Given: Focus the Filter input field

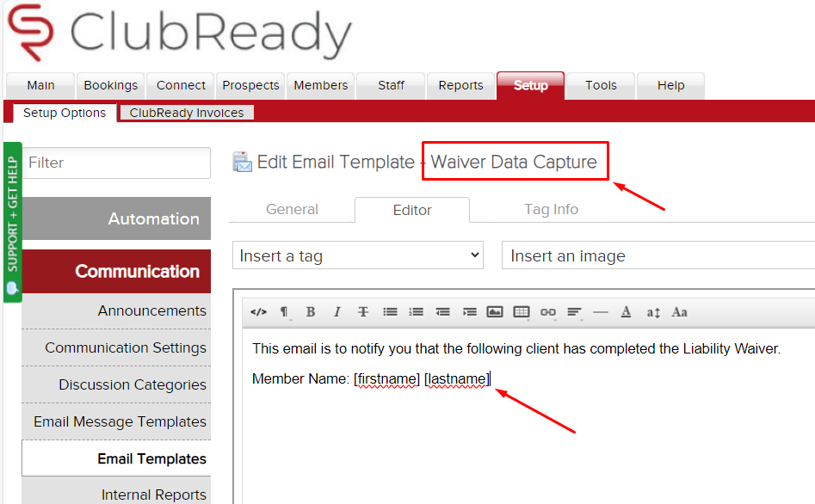Looking at the screenshot, I should (x=116, y=163).
